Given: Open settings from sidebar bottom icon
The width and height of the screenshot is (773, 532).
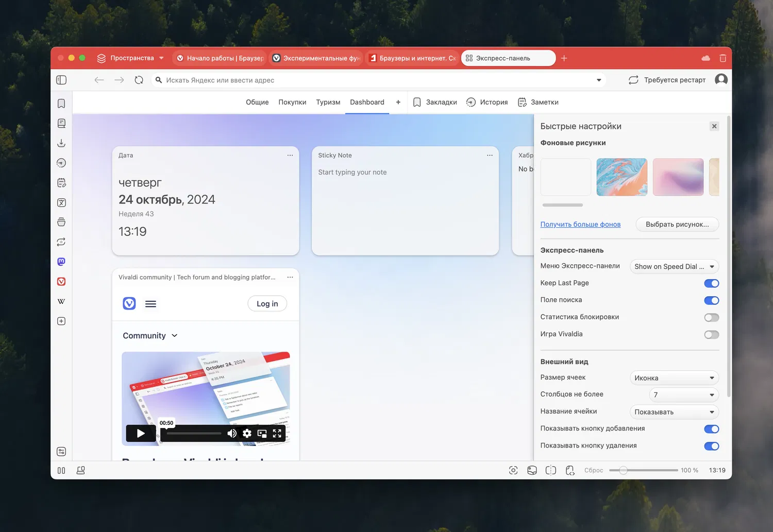Looking at the screenshot, I should [61, 452].
